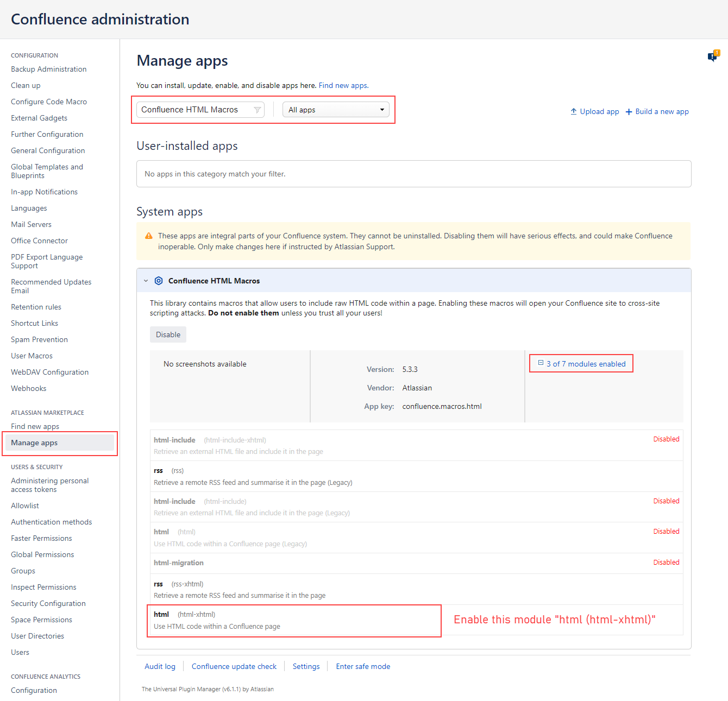
Task: Open Faster Permissions
Action: coord(41,538)
